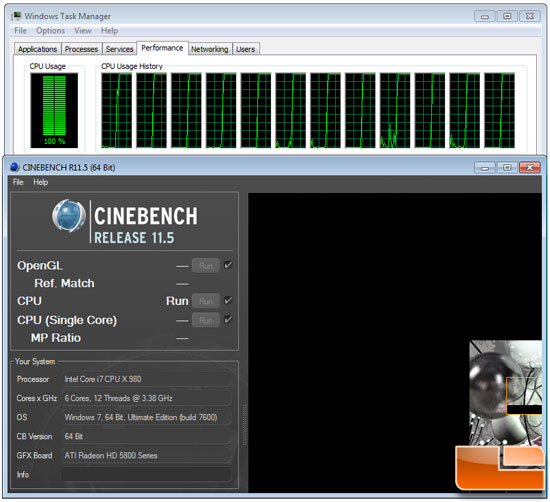Click the first CPU Usage History graph
Viewport: 550px width, 502px height.
[116, 110]
